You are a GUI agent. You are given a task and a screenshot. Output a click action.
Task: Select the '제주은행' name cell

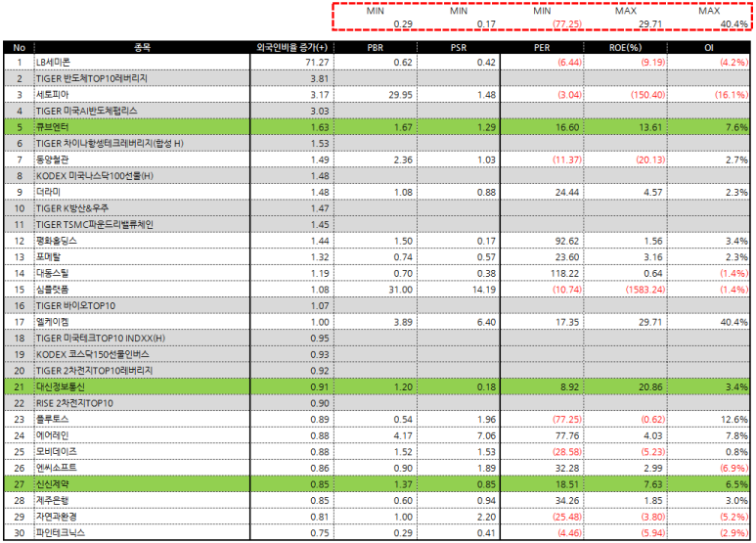53,501
